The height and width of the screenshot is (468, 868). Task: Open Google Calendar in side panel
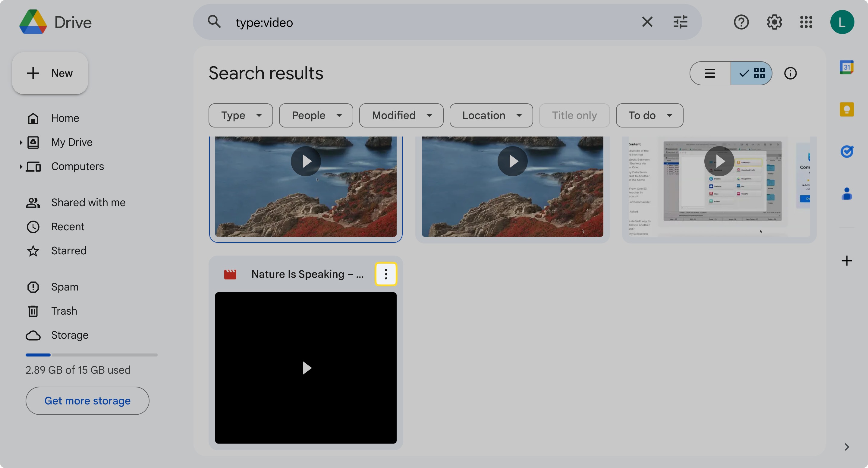coord(847,67)
